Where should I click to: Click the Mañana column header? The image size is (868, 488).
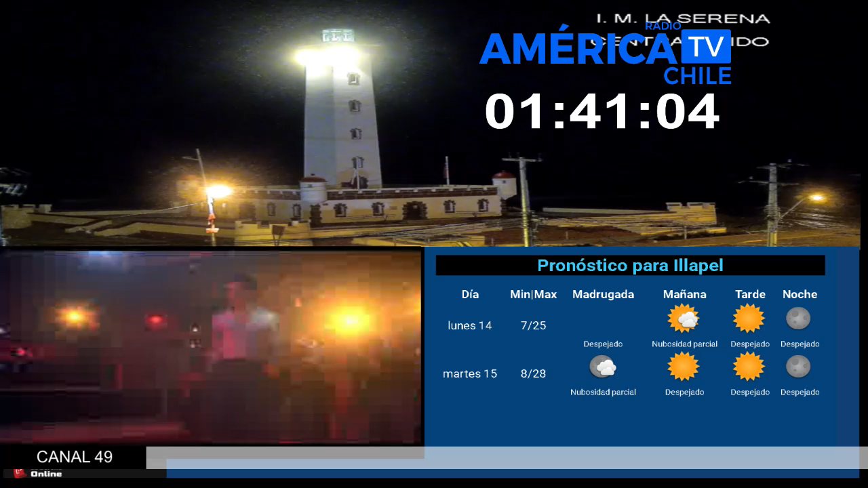(x=684, y=294)
